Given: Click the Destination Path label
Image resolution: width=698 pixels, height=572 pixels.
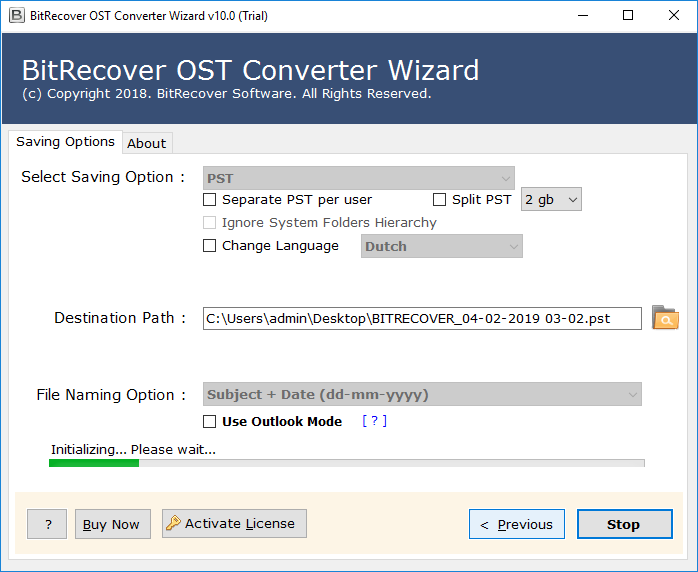Looking at the screenshot, I should coord(120,318).
